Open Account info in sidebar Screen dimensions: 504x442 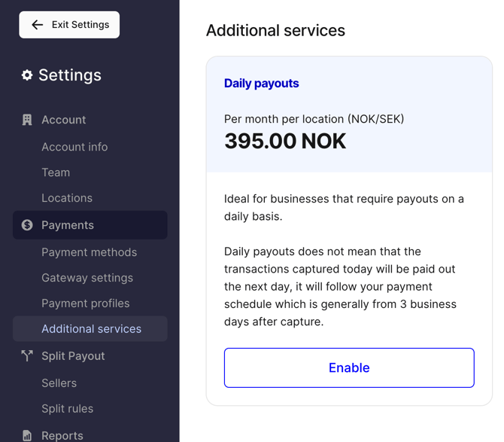(74, 147)
